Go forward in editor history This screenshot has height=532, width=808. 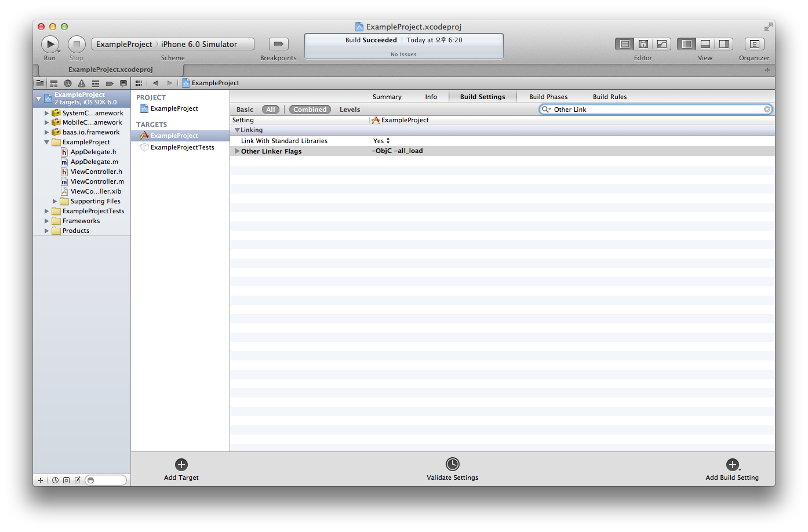pyautogui.click(x=169, y=83)
